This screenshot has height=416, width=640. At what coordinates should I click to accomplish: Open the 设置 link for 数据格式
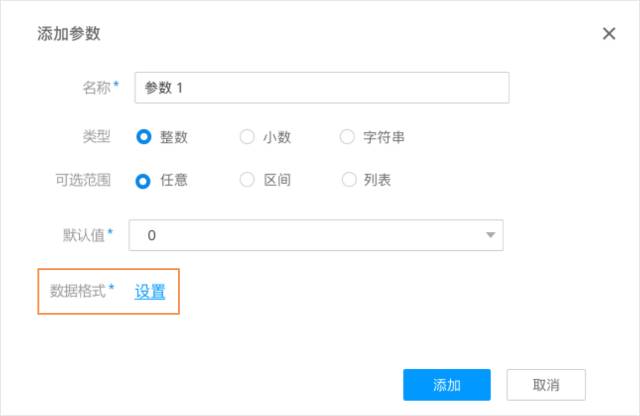[x=150, y=292]
